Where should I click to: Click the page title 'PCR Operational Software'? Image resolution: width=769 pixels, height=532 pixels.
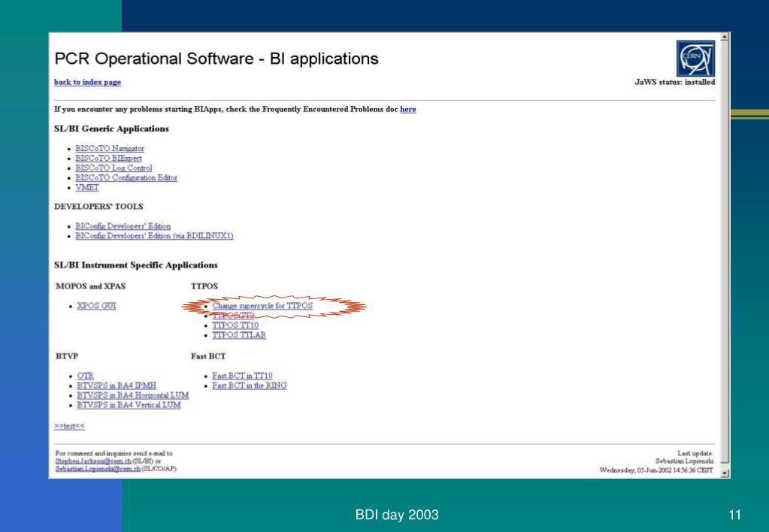click(153, 59)
